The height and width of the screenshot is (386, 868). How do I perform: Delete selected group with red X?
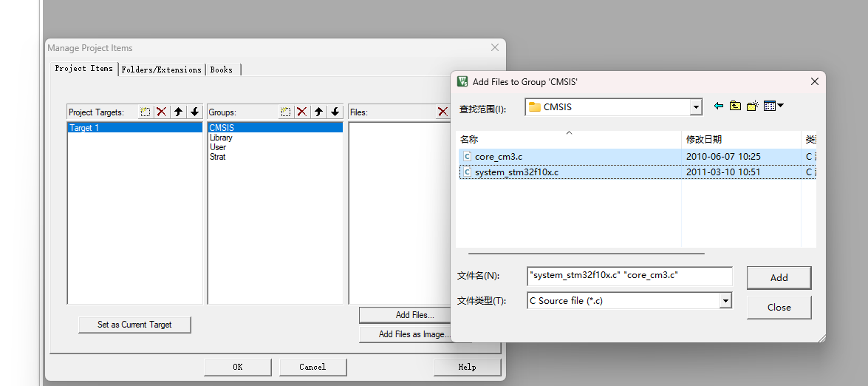click(301, 112)
